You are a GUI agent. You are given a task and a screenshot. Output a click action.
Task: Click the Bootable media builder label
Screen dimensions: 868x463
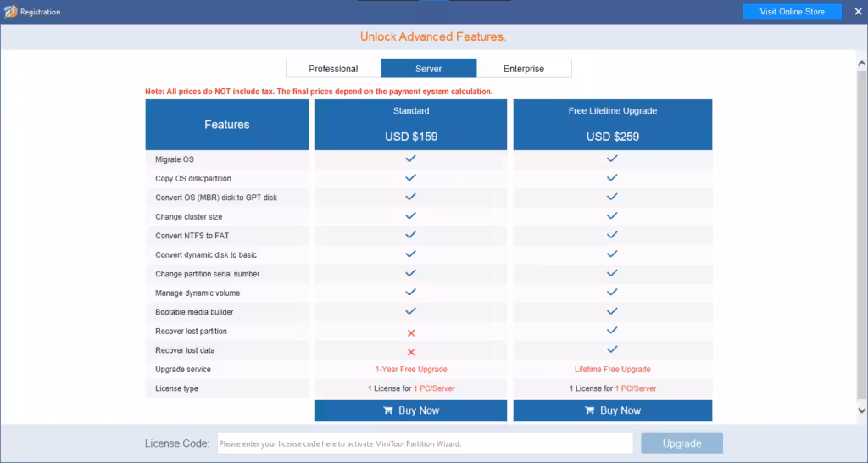(194, 312)
